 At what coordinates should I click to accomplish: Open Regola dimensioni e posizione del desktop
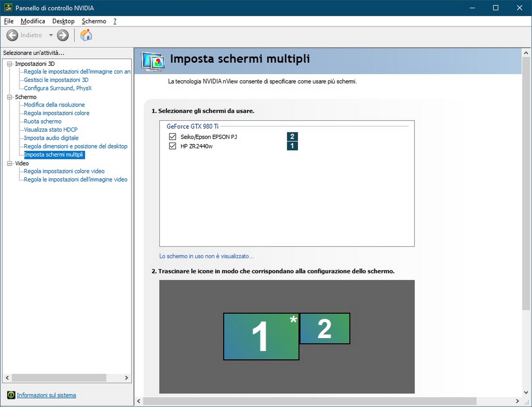click(x=75, y=146)
